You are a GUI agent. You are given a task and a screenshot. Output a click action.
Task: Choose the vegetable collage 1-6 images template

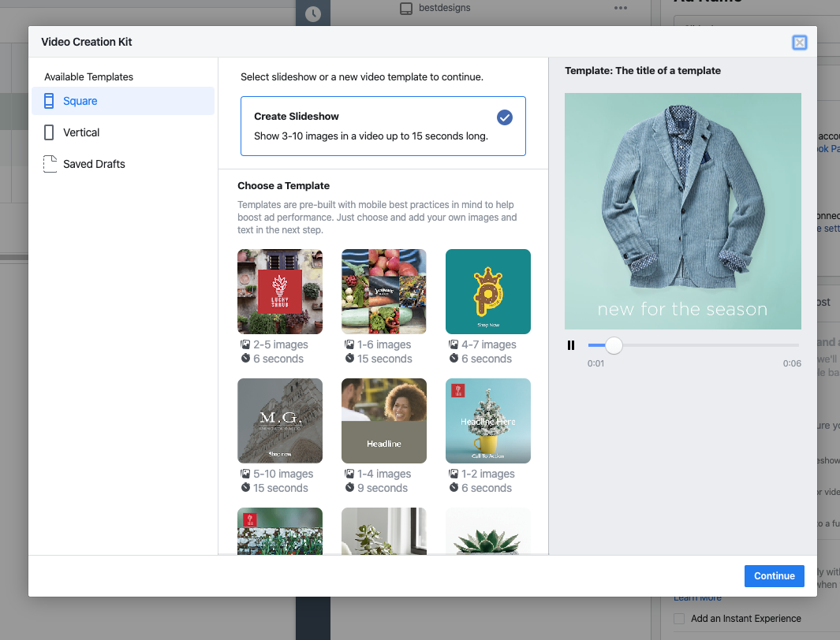[384, 292]
